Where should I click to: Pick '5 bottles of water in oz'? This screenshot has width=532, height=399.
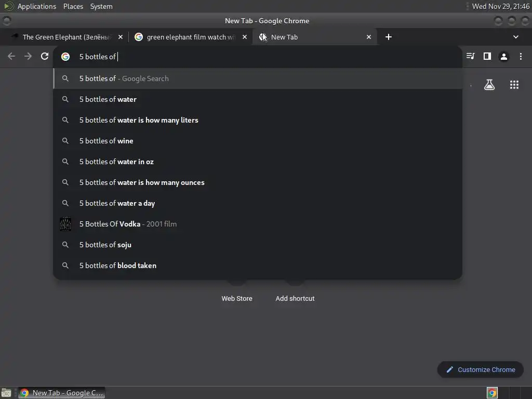258,162
